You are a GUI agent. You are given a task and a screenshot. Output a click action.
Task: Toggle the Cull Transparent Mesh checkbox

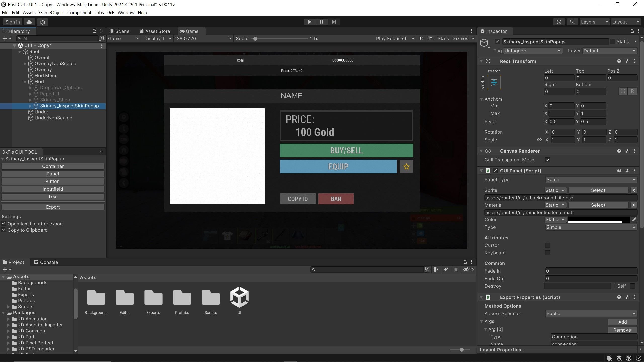548,160
